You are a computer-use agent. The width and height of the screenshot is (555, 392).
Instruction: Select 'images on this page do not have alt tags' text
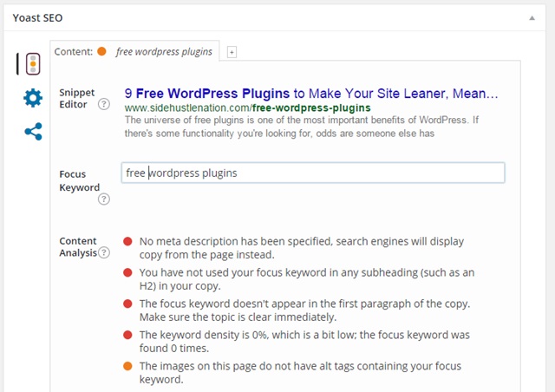[300, 373]
